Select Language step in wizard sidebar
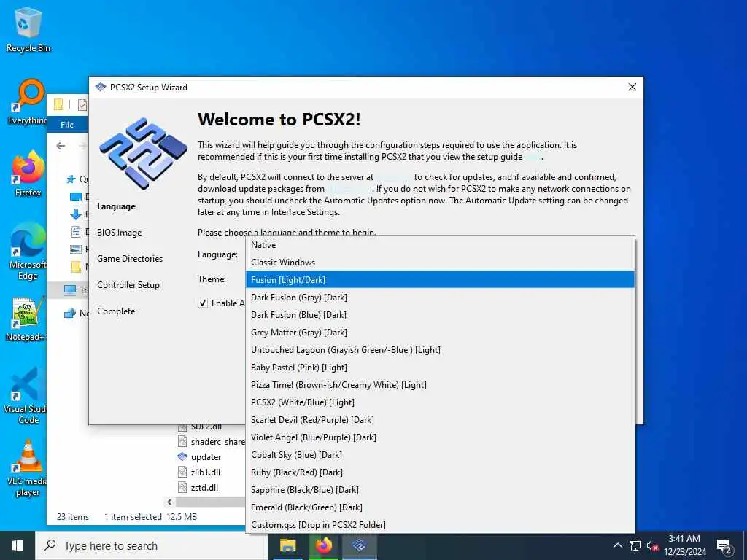The width and height of the screenshot is (747, 560). coord(116,206)
